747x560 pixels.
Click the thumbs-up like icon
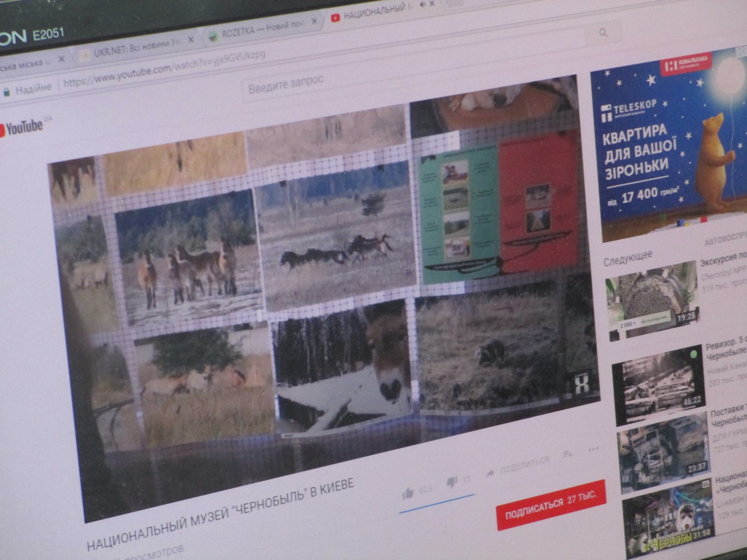408,493
